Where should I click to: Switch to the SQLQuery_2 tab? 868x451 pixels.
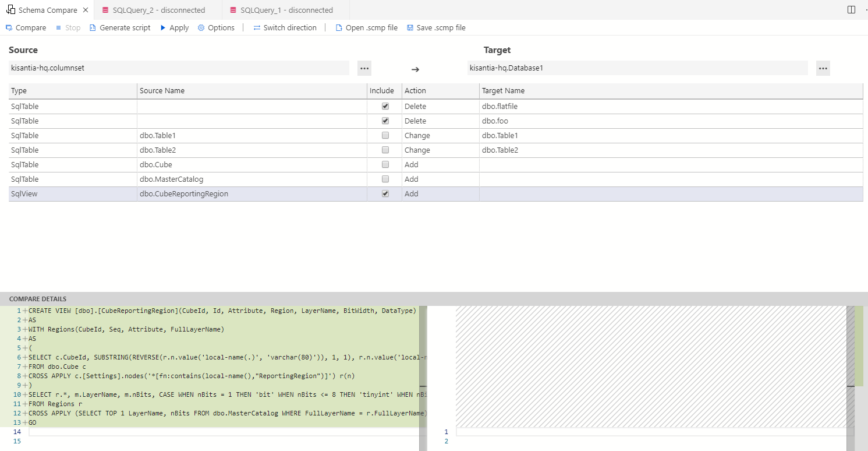(154, 9)
